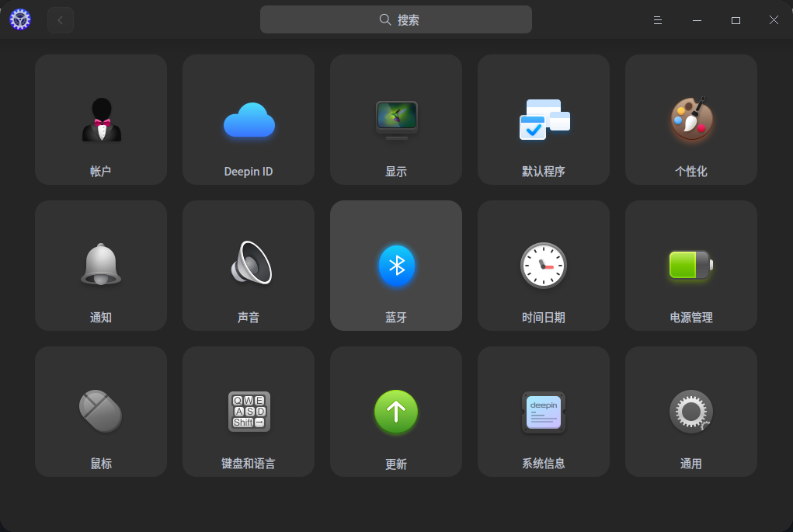Open the title bar hamburger menu
The height and width of the screenshot is (532, 793).
click(657, 20)
